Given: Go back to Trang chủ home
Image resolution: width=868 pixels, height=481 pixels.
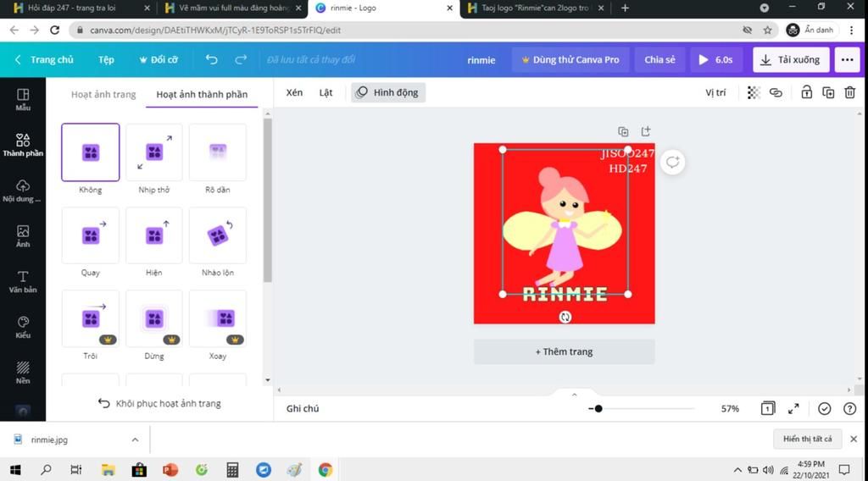Looking at the screenshot, I should 44,59.
